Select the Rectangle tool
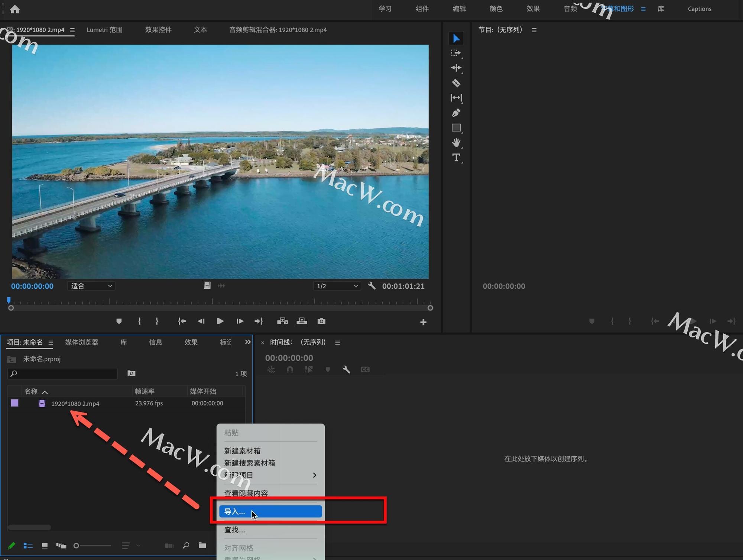Image resolution: width=743 pixels, height=560 pixels. pos(456,128)
